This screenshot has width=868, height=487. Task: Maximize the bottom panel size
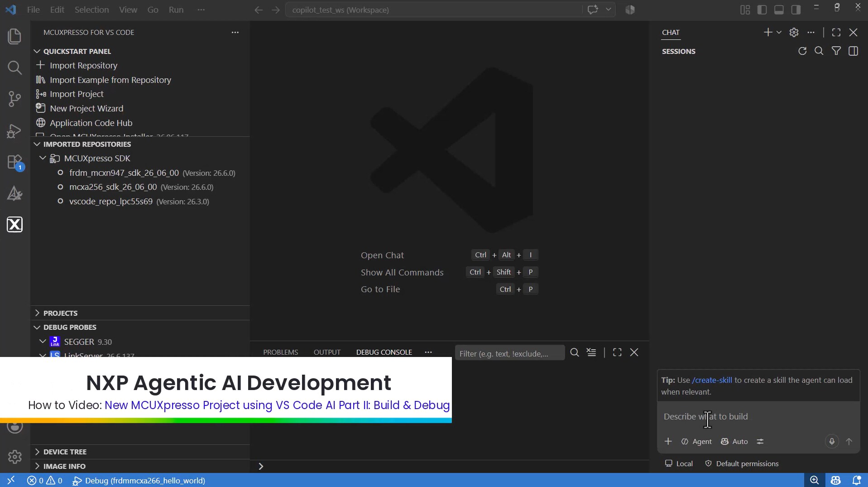tap(617, 352)
